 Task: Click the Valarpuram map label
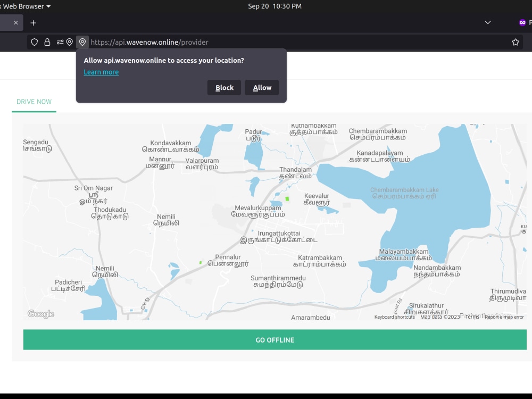click(202, 163)
